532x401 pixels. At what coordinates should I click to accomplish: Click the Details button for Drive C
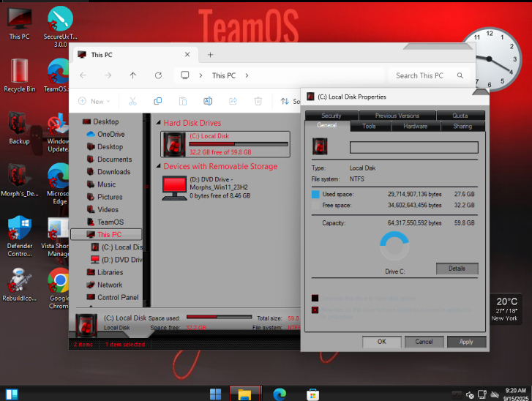tap(457, 269)
